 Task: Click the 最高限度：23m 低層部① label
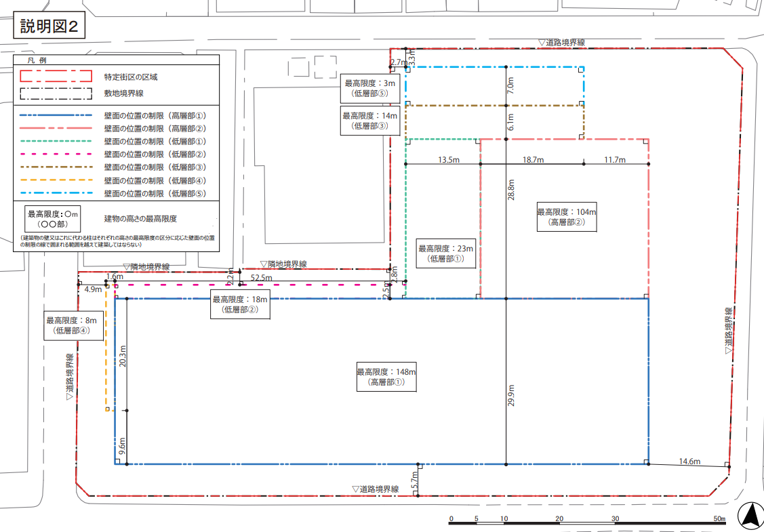click(x=446, y=254)
